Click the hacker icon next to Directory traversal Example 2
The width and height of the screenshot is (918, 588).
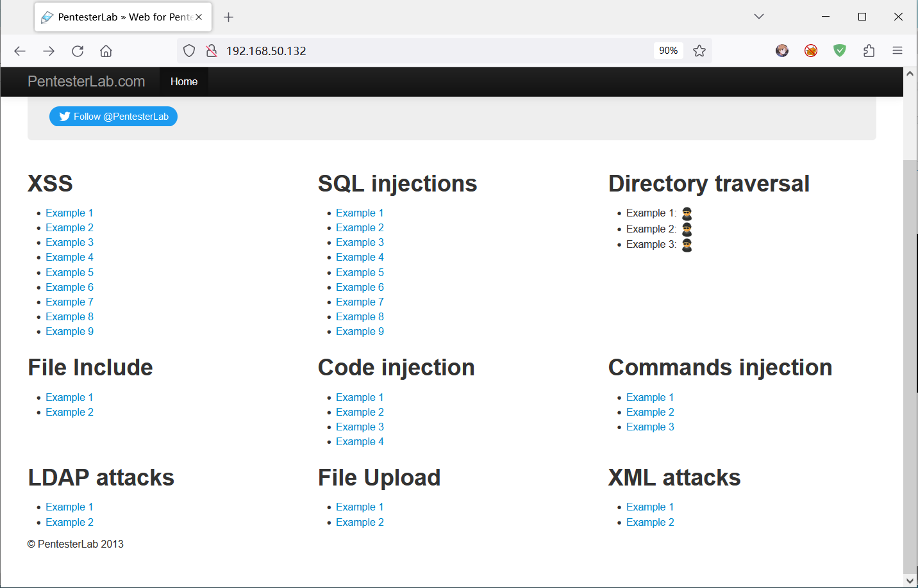pyautogui.click(x=687, y=229)
